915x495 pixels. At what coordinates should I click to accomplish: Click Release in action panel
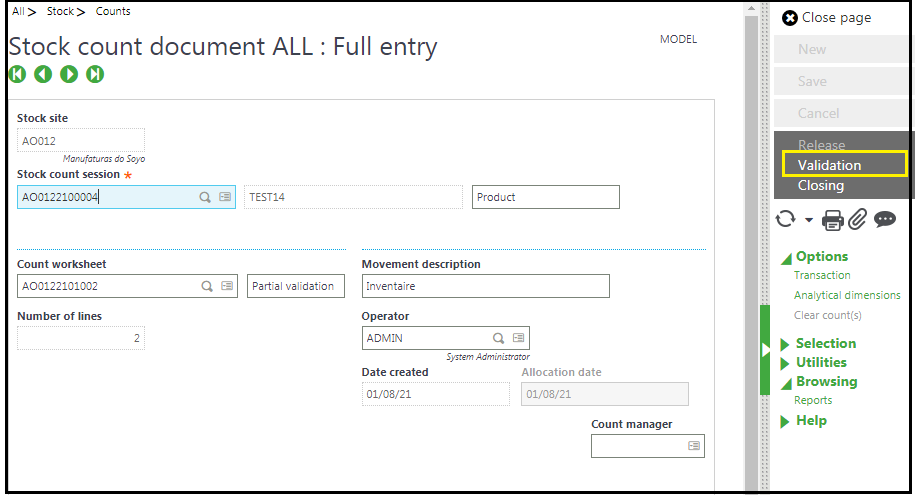(x=821, y=145)
